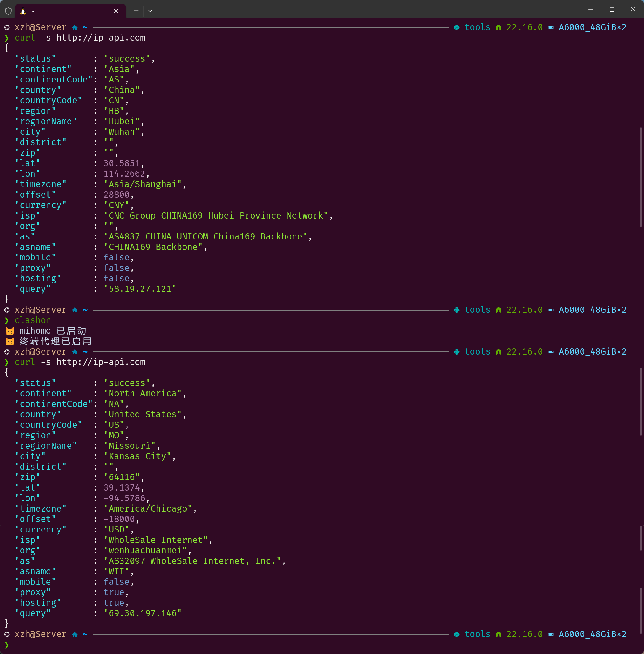The width and height of the screenshot is (644, 654).
Task: Click "America/Chicago" timezone value
Action: 148,509
